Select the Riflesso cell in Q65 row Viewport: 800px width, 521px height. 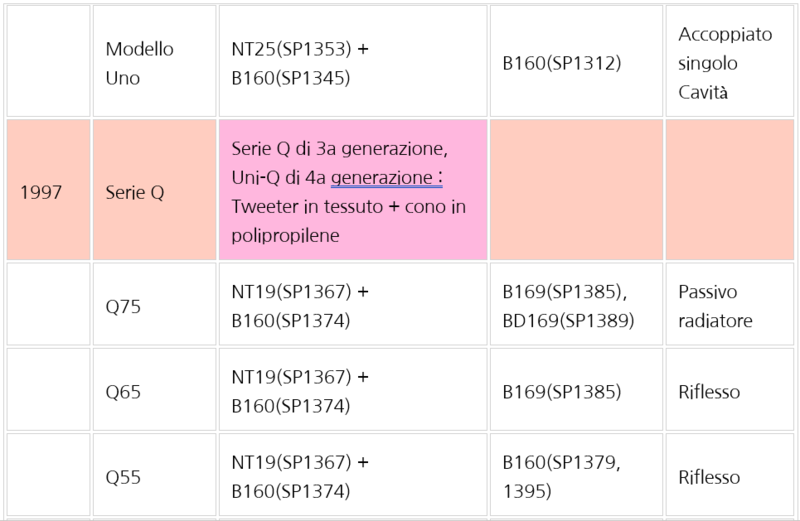point(727,391)
